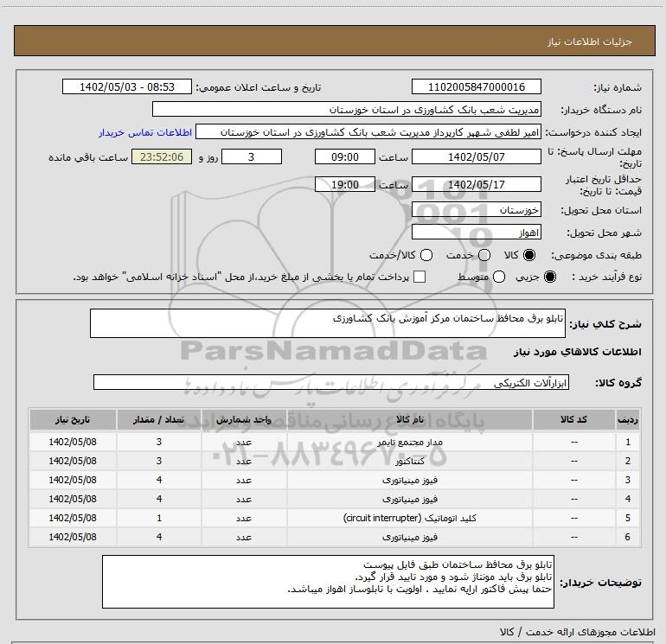
Task: Click the buyer organization name field
Action: tap(347, 109)
